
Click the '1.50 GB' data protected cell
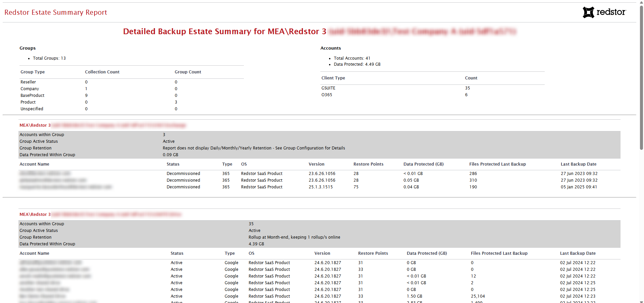(414, 296)
